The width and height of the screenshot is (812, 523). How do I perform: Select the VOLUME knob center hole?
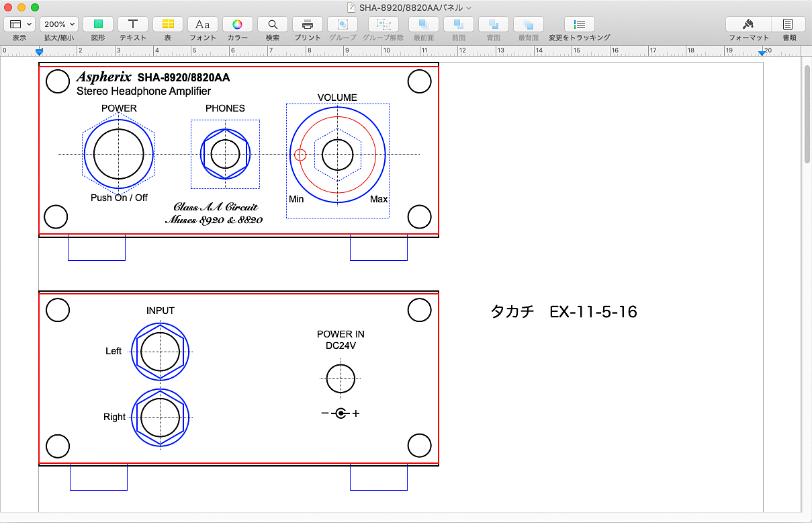click(338, 155)
